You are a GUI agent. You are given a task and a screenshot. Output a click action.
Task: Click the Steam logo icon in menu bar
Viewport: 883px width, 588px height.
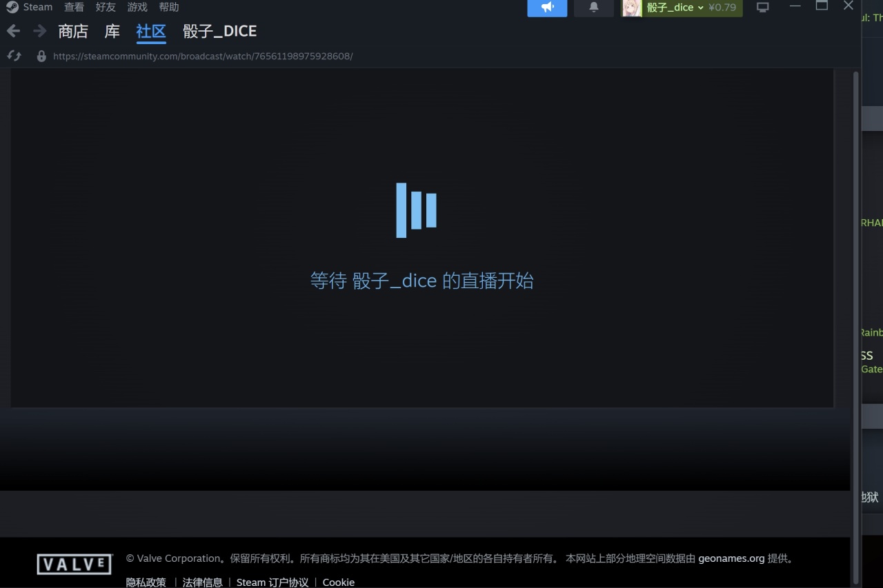coord(12,7)
